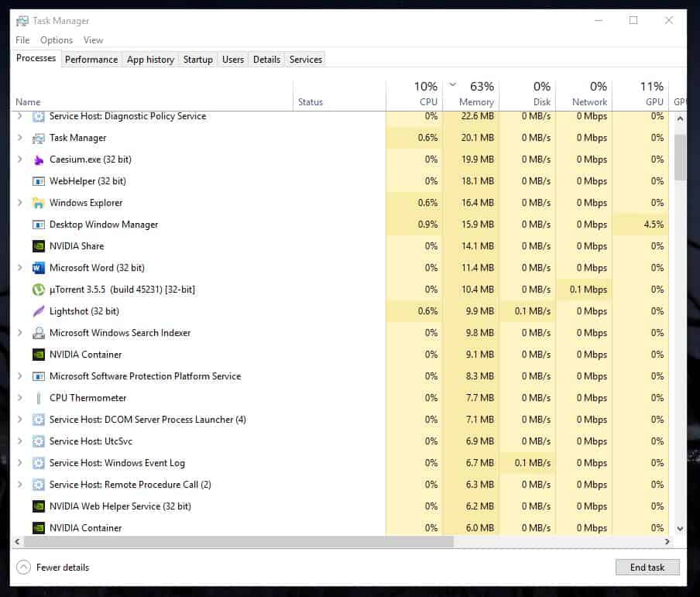The image size is (700, 597).
Task: Click the Microsoft Windows Search Indexer icon
Action: pyautogui.click(x=39, y=333)
